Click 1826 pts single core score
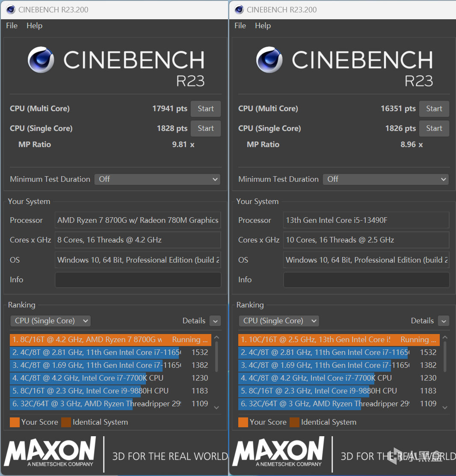Viewport: 456px width, 476px height. point(400,128)
